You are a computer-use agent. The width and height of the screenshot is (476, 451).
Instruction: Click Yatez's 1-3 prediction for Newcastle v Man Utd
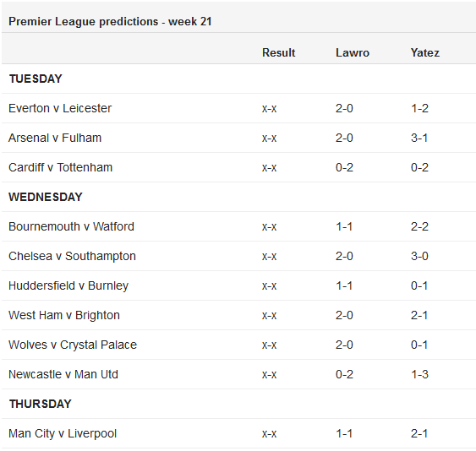coord(419,375)
